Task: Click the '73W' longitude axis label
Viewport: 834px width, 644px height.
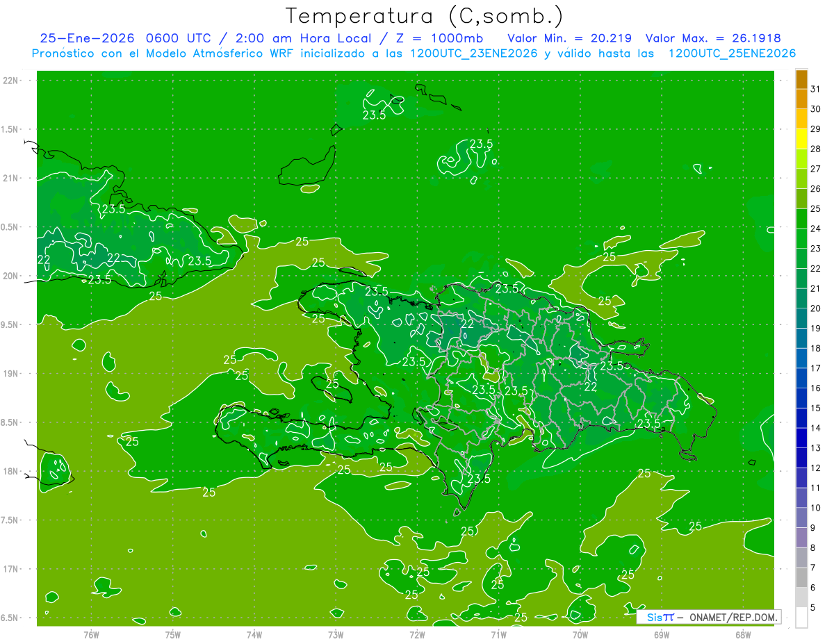Action: pyautogui.click(x=336, y=634)
